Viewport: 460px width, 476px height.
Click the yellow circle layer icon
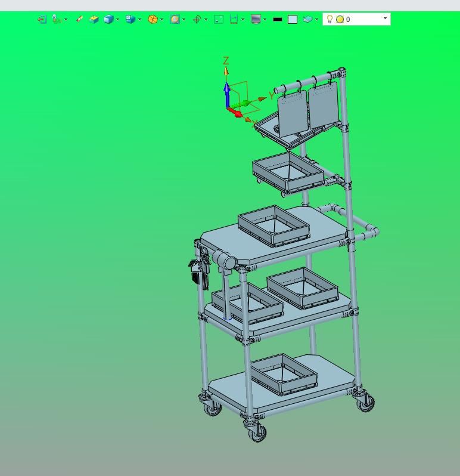340,20
